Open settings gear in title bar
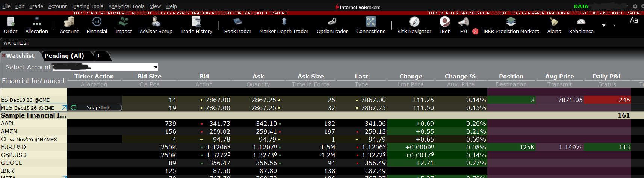Image resolution: width=644 pixels, height=178 pixels. click(x=635, y=6)
